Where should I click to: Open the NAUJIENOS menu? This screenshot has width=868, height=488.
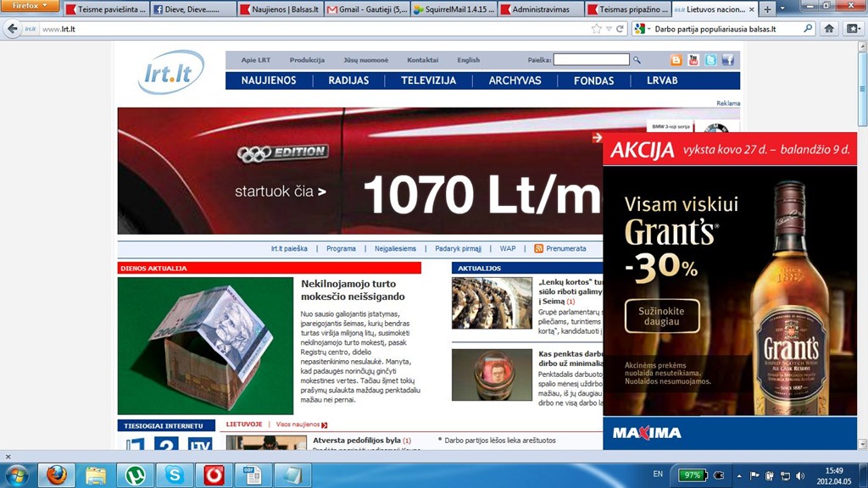(269, 80)
